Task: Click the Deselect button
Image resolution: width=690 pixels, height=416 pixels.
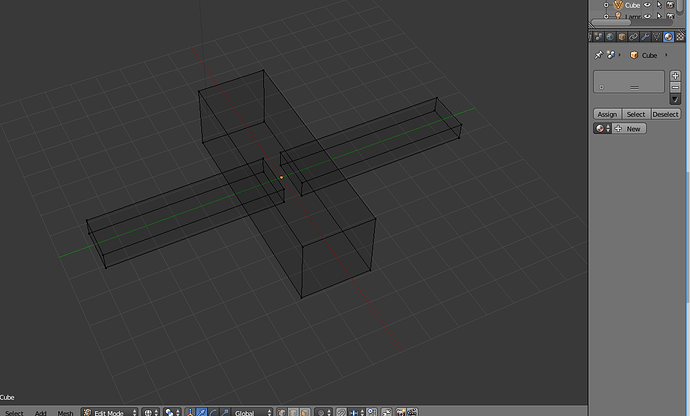Action: coord(665,114)
